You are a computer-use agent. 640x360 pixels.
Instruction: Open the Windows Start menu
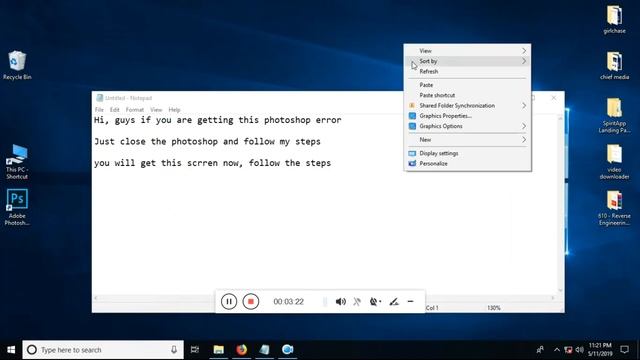(11, 350)
